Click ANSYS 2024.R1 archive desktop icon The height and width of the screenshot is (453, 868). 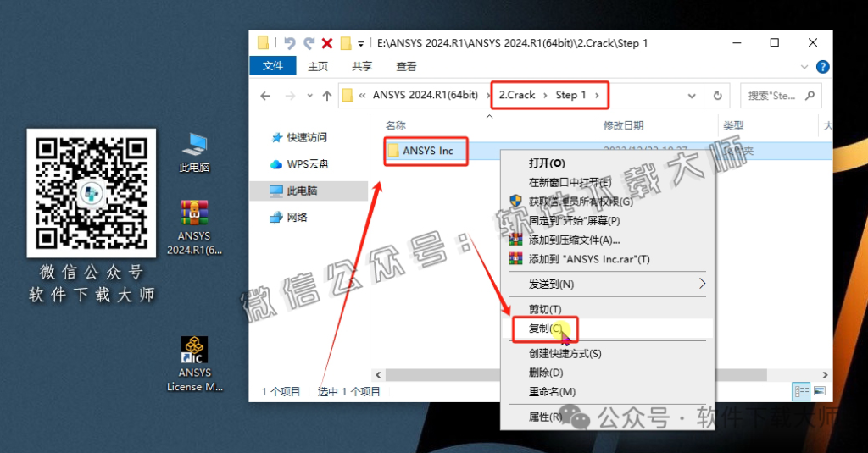pos(194,227)
